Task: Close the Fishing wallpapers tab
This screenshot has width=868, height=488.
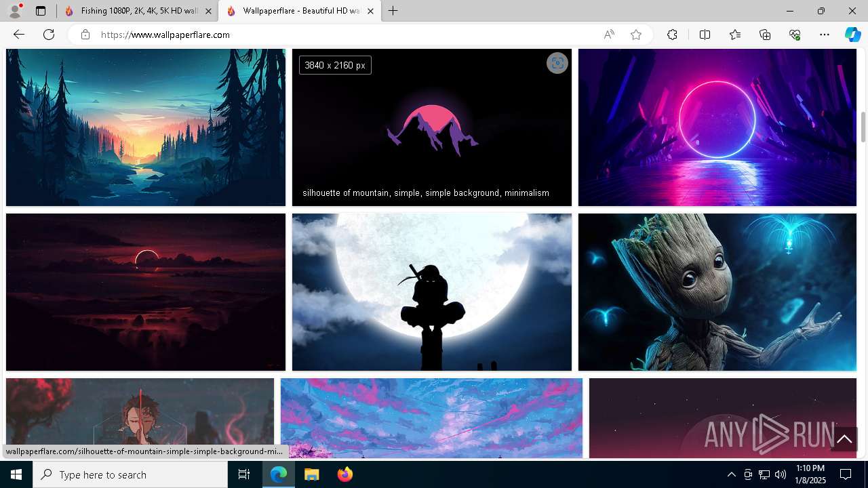Action: click(x=208, y=11)
